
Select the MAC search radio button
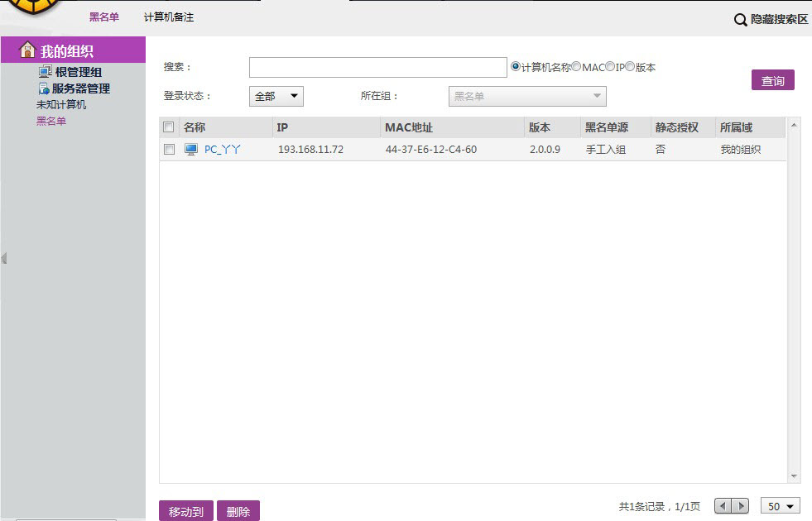(x=576, y=67)
